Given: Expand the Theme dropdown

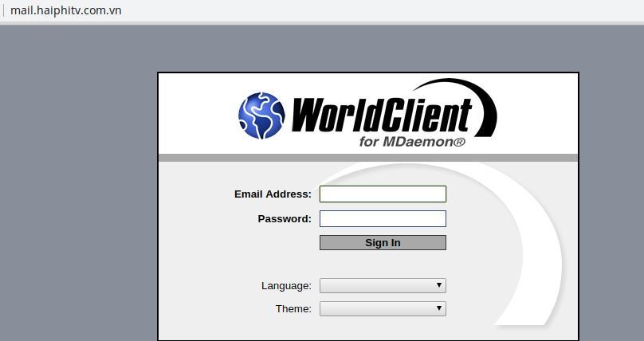Looking at the screenshot, I should pos(383,308).
